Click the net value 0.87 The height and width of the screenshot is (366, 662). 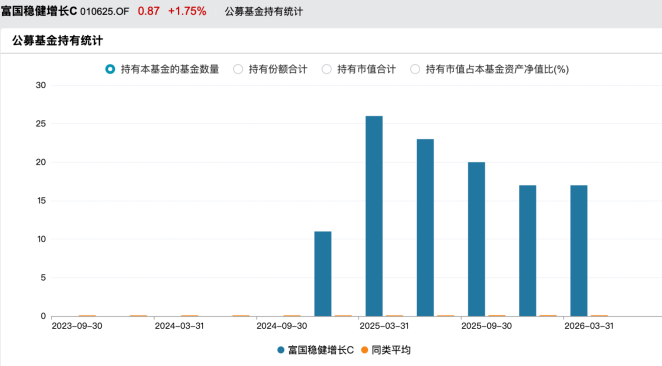pos(149,11)
